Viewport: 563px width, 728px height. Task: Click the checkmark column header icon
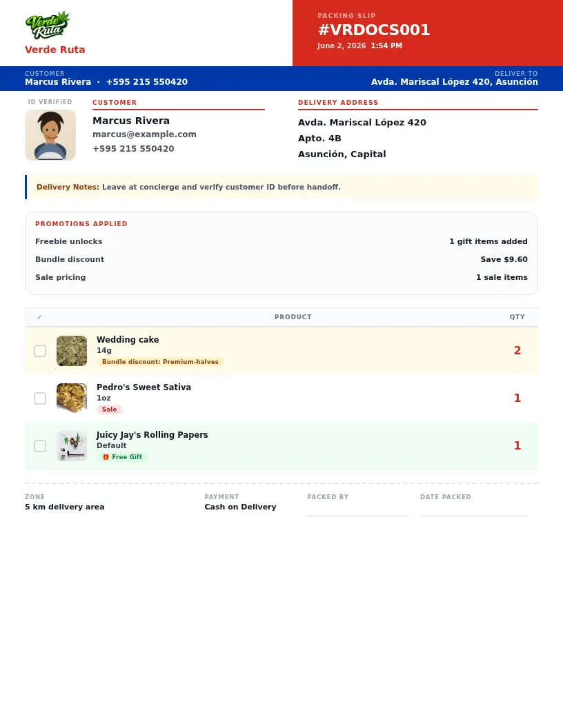pyautogui.click(x=39, y=317)
